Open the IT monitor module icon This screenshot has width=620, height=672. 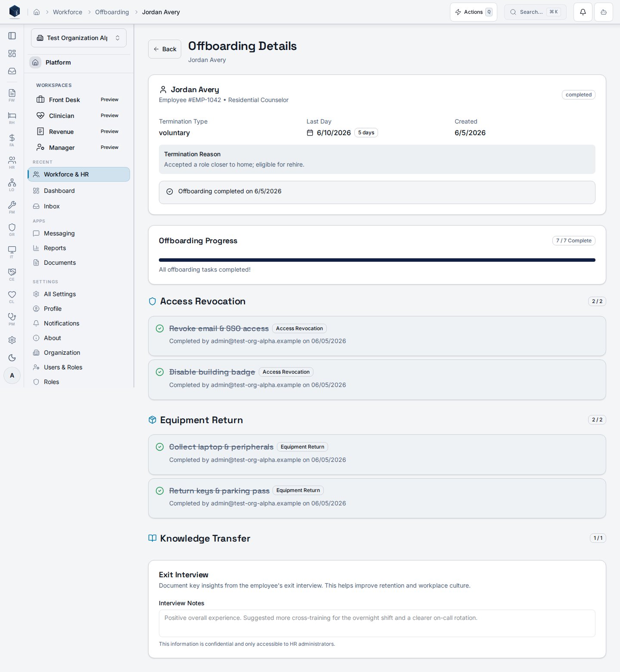(x=12, y=252)
